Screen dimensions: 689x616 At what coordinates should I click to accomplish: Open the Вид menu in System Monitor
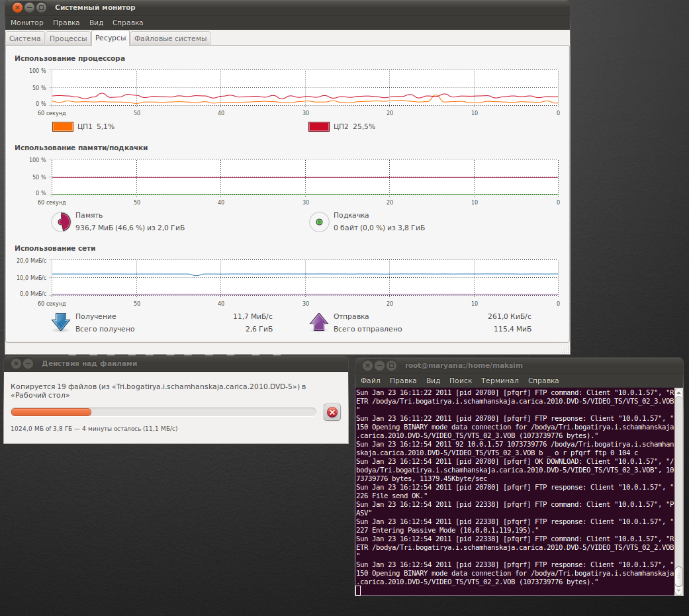96,23
